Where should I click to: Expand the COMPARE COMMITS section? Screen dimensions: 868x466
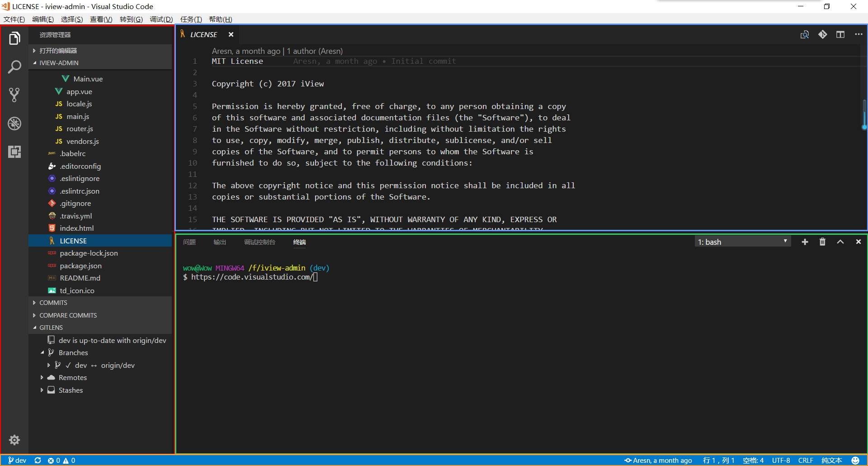click(100, 315)
